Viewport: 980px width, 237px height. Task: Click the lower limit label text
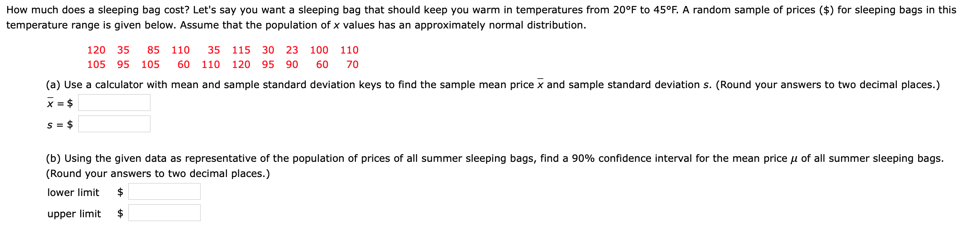pyautogui.click(x=73, y=193)
